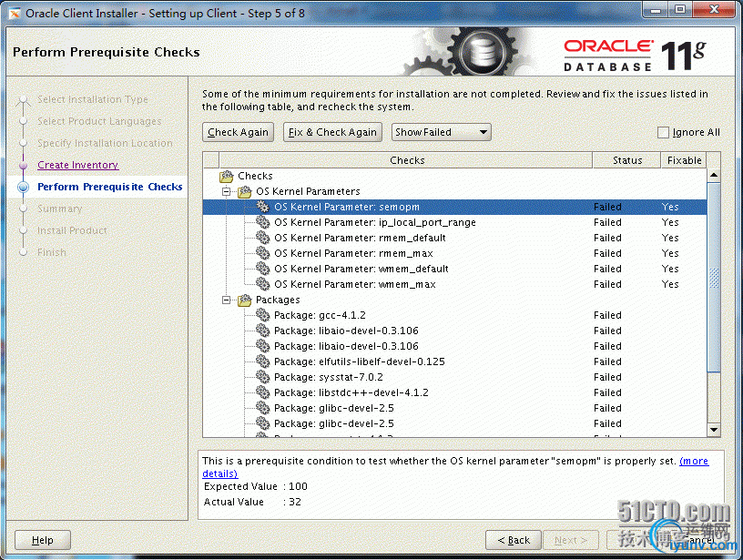Screen dimensions: 743x560
Task: Select the Perform Prerequisite Checks step
Action: 110,187
